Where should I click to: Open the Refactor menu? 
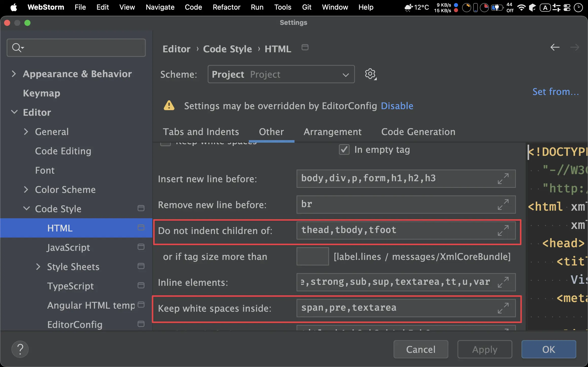[226, 7]
